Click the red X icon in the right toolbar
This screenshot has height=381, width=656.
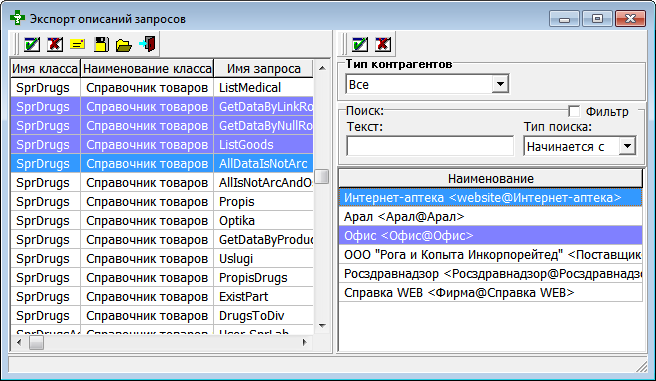coord(383,44)
